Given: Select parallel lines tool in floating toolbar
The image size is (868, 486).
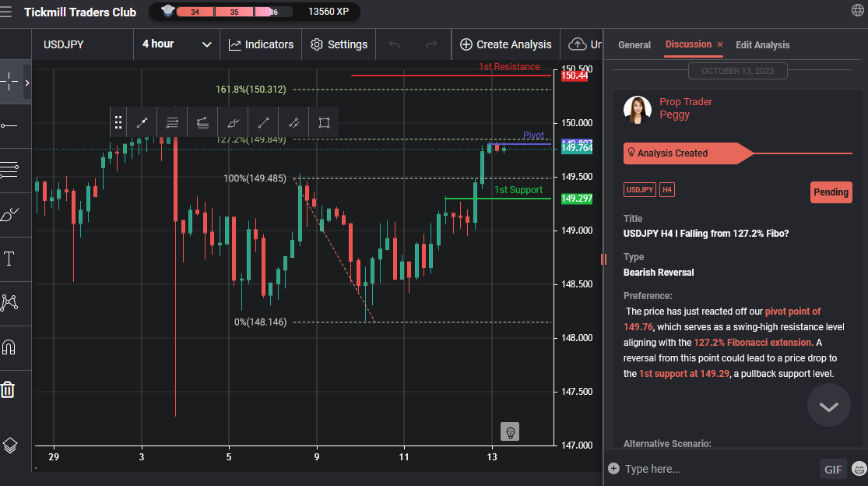Looking at the screenshot, I should [x=172, y=122].
